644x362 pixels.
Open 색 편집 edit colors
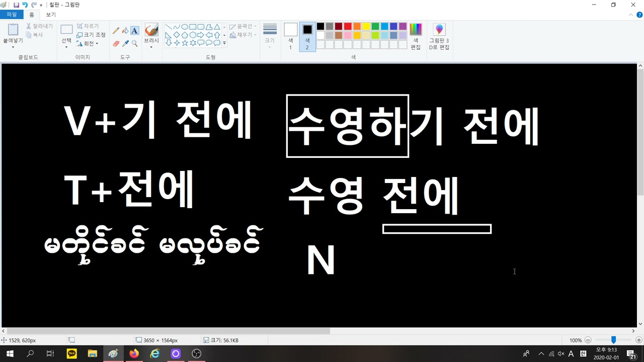pyautogui.click(x=416, y=36)
